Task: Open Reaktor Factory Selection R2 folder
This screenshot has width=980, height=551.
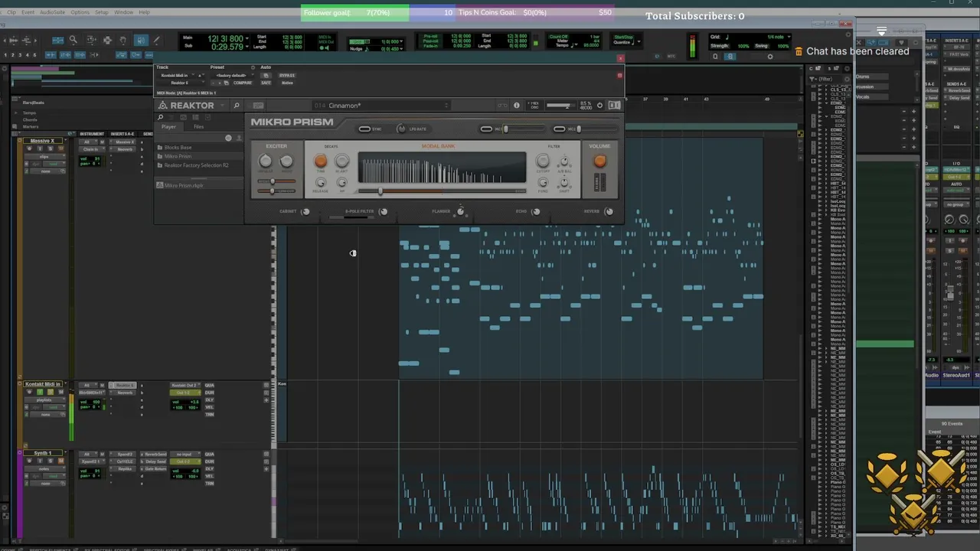Action: point(196,165)
